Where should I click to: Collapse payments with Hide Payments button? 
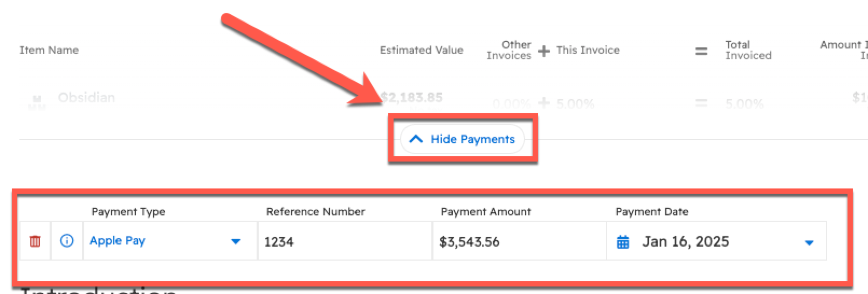click(x=462, y=139)
